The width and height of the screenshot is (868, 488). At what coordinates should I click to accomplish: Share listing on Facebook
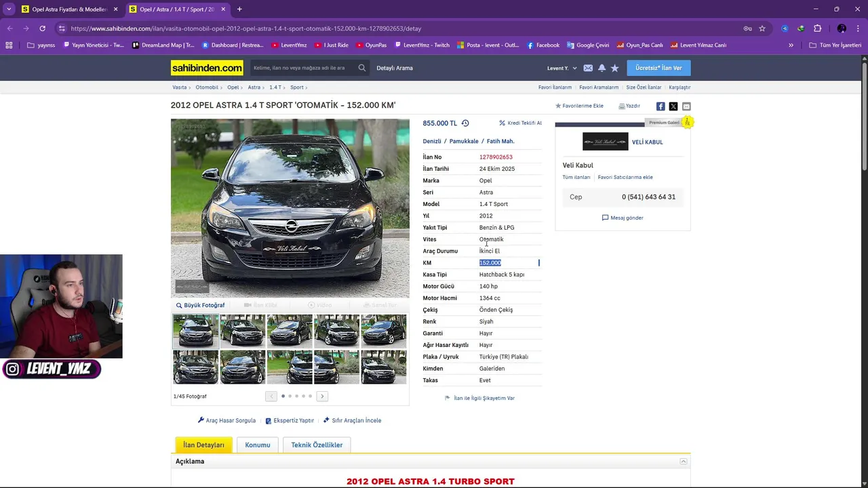click(660, 106)
